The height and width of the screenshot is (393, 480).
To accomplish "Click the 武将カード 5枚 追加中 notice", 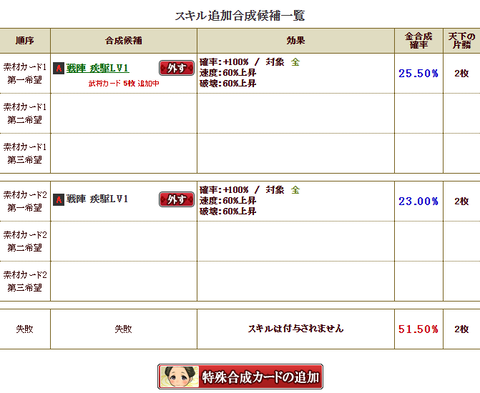I will [124, 84].
